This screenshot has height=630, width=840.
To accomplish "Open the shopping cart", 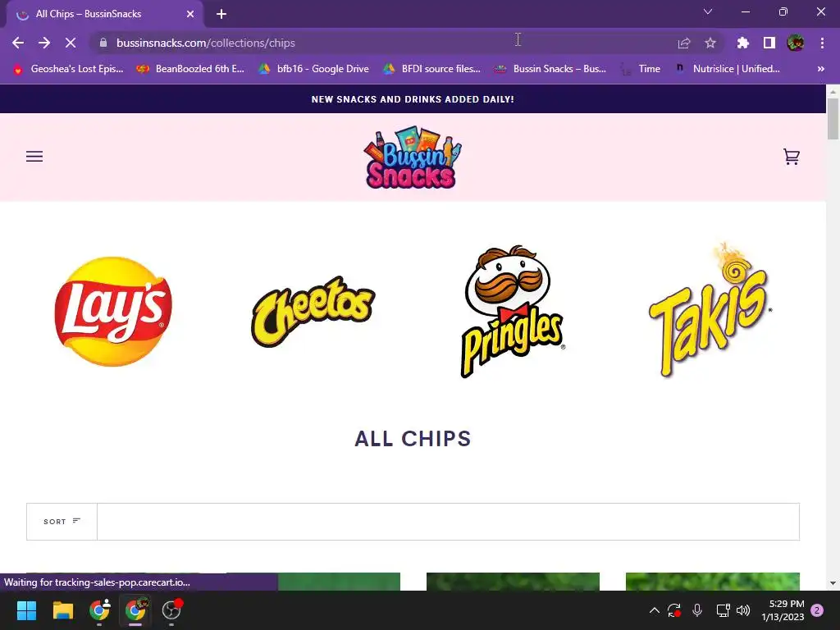I will [x=792, y=157].
